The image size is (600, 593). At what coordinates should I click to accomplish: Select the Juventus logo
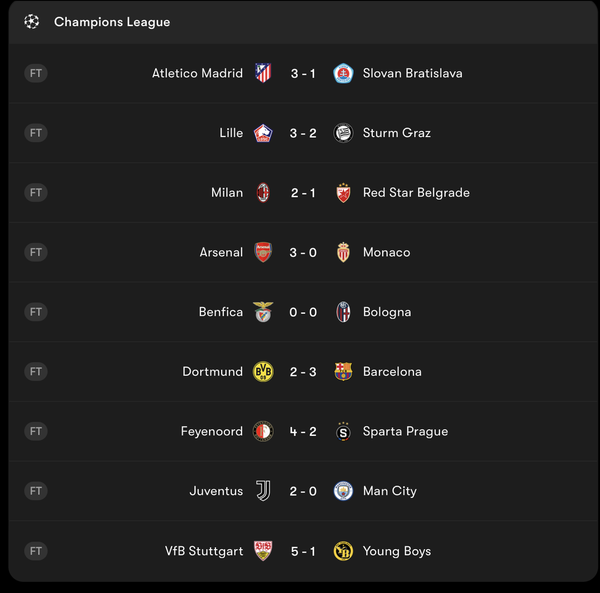tap(263, 491)
